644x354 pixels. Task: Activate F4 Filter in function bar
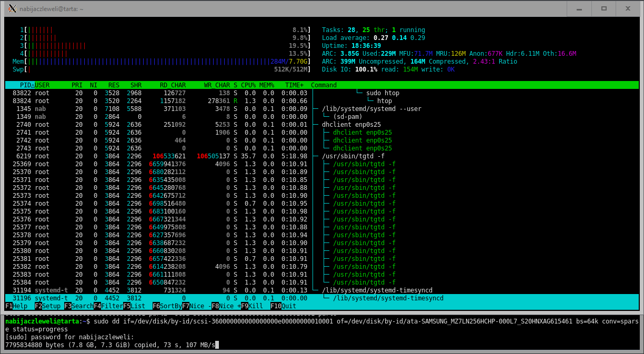click(x=110, y=306)
